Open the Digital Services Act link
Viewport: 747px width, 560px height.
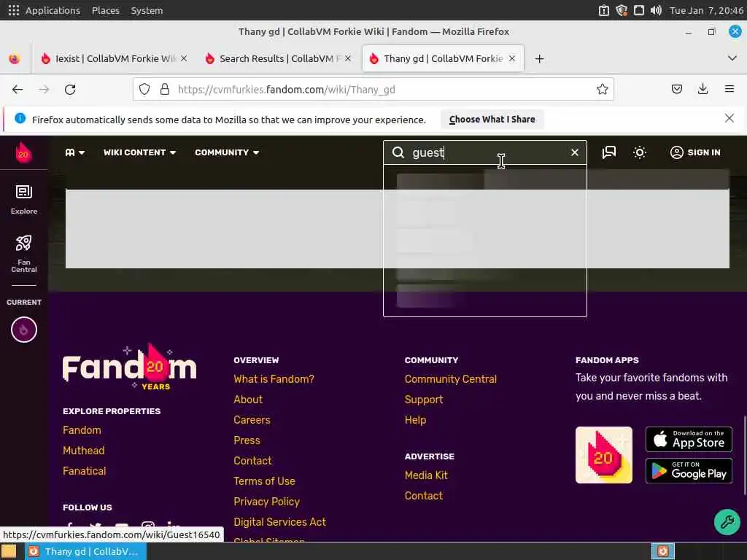279,522
